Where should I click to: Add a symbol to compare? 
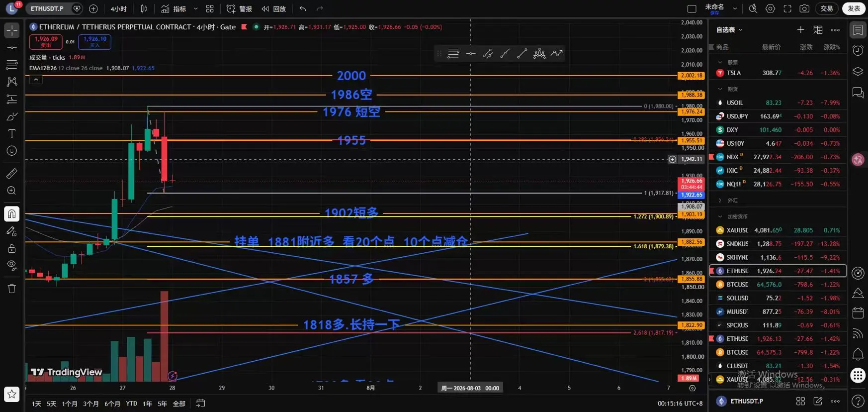(93, 8)
